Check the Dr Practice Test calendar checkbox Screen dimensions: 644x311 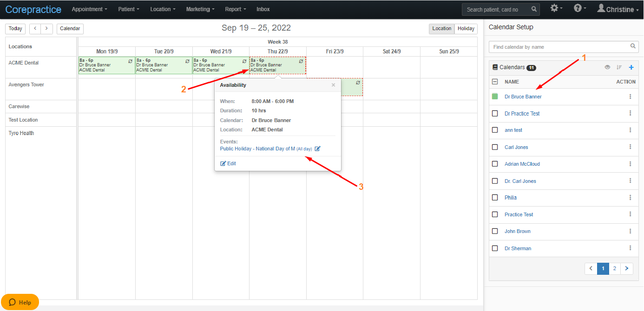(495, 113)
